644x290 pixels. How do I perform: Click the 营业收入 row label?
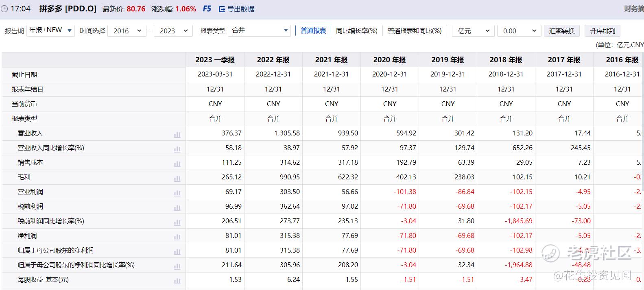coord(30,133)
